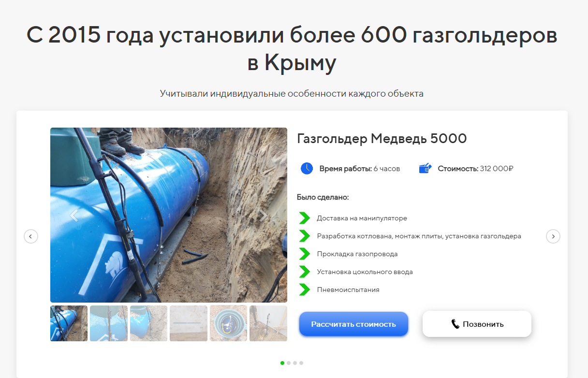Click green arrow beside Установка цокольного ввода
The width and height of the screenshot is (588, 378).
(304, 272)
